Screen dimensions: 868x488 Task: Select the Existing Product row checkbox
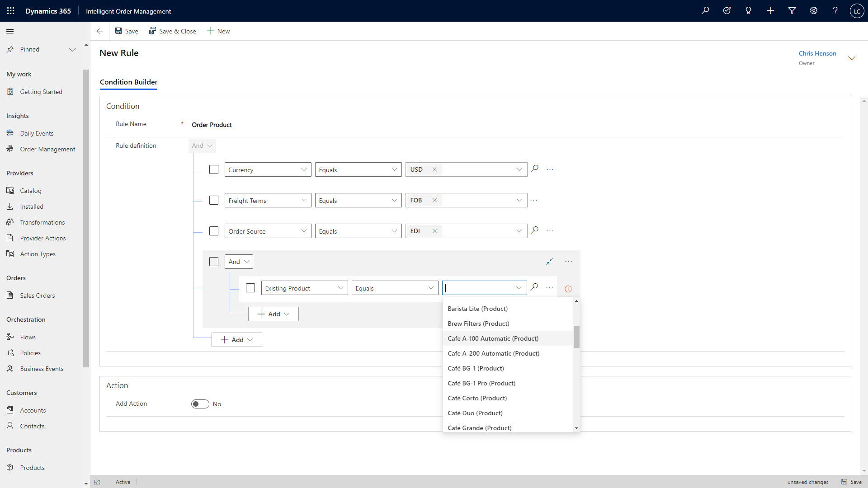click(250, 287)
